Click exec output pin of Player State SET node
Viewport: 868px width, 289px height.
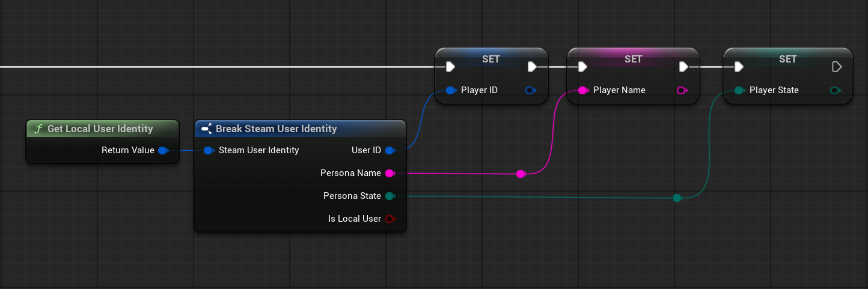pos(837,66)
